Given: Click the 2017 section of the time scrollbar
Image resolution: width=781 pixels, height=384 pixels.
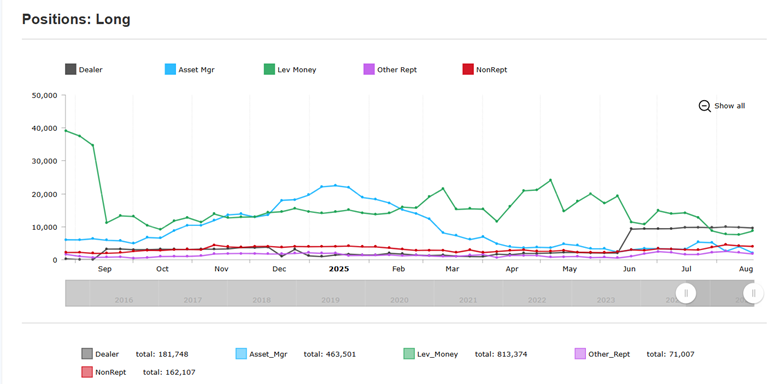Looking at the screenshot, I should pyautogui.click(x=193, y=293).
